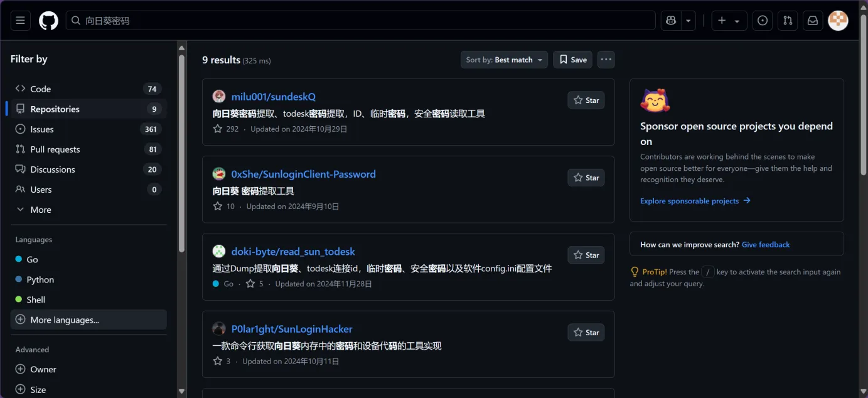The width and height of the screenshot is (868, 398).
Task: Expand the Copilot dropdown arrow
Action: pyautogui.click(x=689, y=21)
